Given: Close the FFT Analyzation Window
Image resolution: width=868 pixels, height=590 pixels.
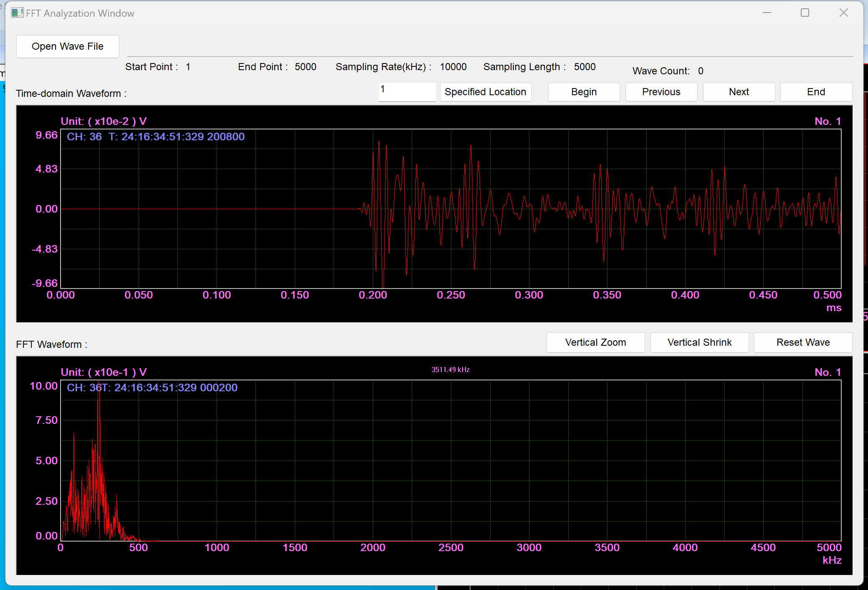Looking at the screenshot, I should pos(843,13).
